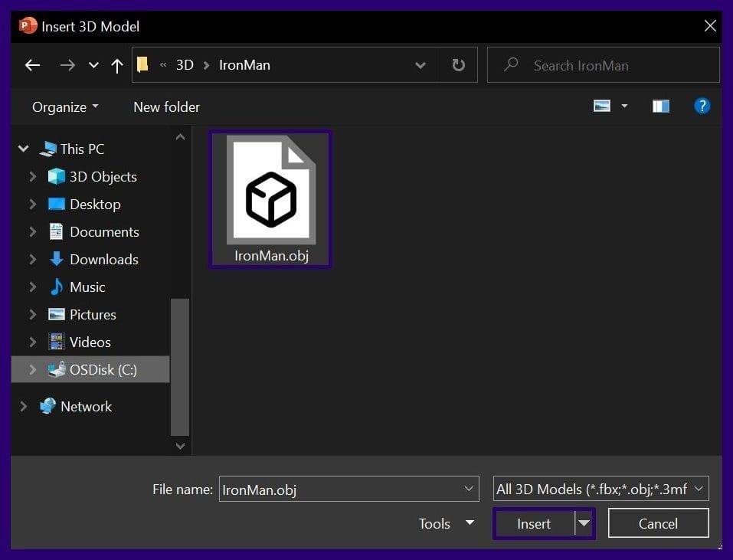The image size is (733, 560).
Task: Expand the Desktop node
Action: click(x=32, y=205)
